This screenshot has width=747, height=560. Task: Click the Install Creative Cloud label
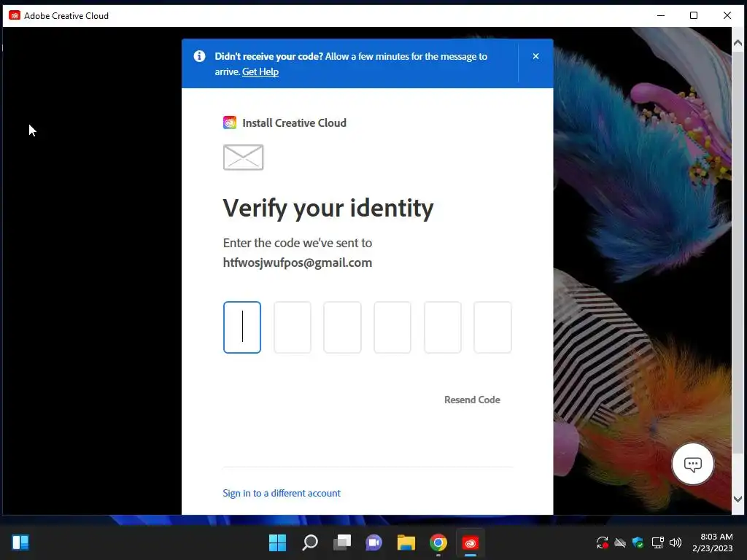295,122
